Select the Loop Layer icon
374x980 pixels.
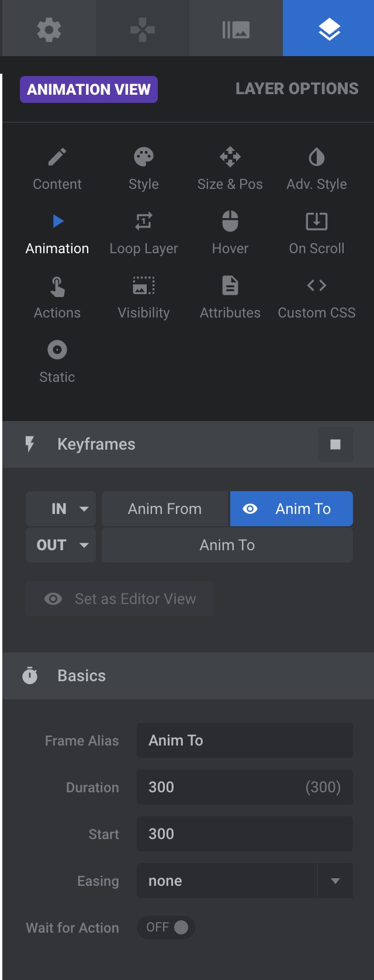pos(144,221)
